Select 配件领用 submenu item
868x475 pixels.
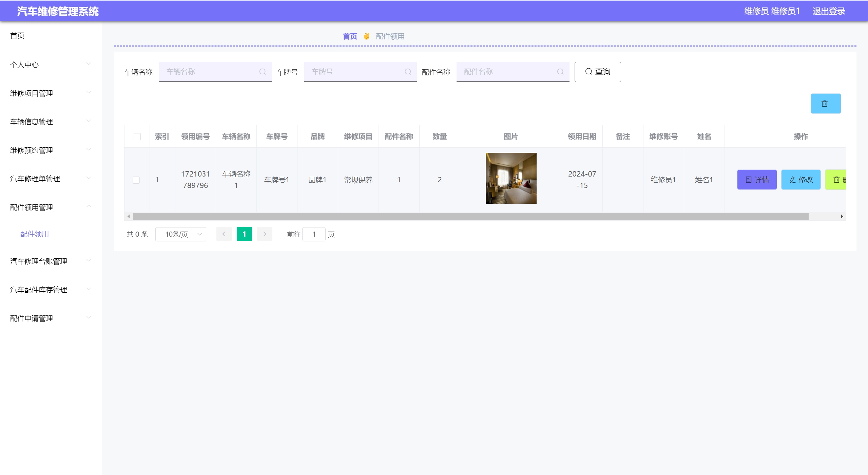[x=35, y=234]
